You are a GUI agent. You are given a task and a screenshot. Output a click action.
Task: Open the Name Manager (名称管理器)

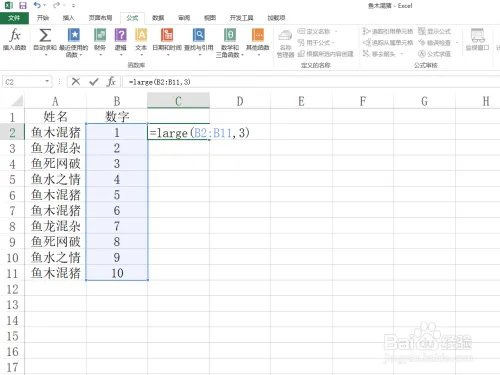[x=285, y=43]
